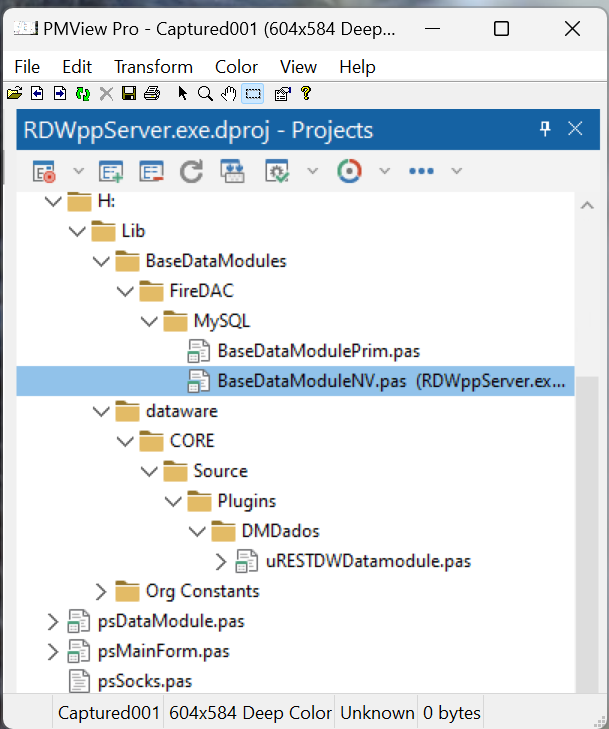
Task: Collapse the Plugins folder chevron
Action: [173, 501]
